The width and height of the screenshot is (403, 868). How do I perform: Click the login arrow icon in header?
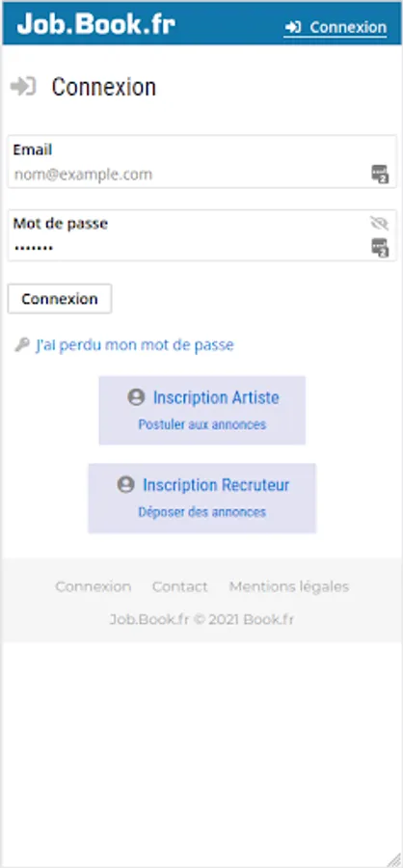click(x=293, y=27)
